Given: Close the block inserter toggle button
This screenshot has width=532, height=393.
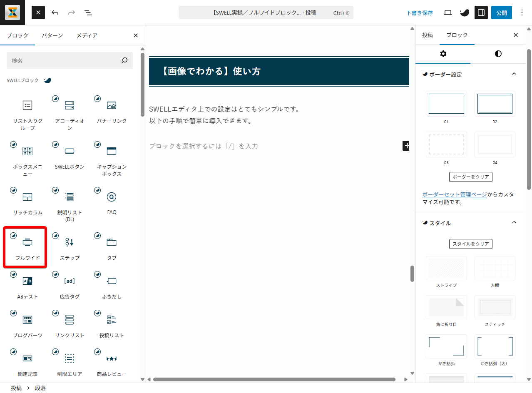Looking at the screenshot, I should [38, 12].
